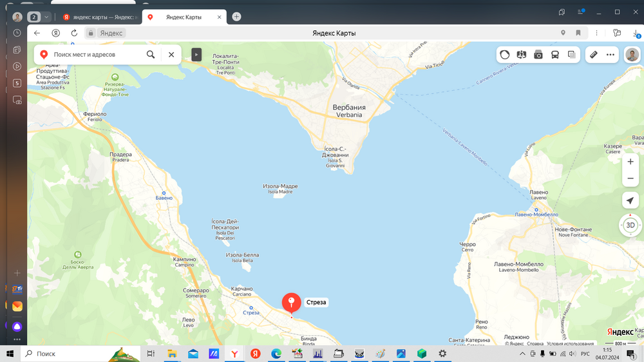
Task: Zoom out with the minus button
Action: click(630, 178)
